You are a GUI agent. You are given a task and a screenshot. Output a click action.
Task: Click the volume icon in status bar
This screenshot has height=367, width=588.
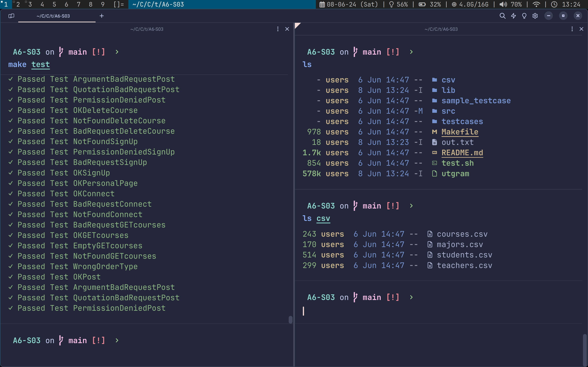click(x=503, y=4)
